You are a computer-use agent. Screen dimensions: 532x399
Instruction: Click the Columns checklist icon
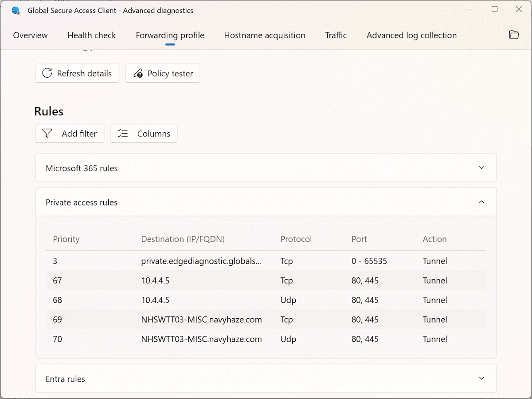pyautogui.click(x=123, y=133)
